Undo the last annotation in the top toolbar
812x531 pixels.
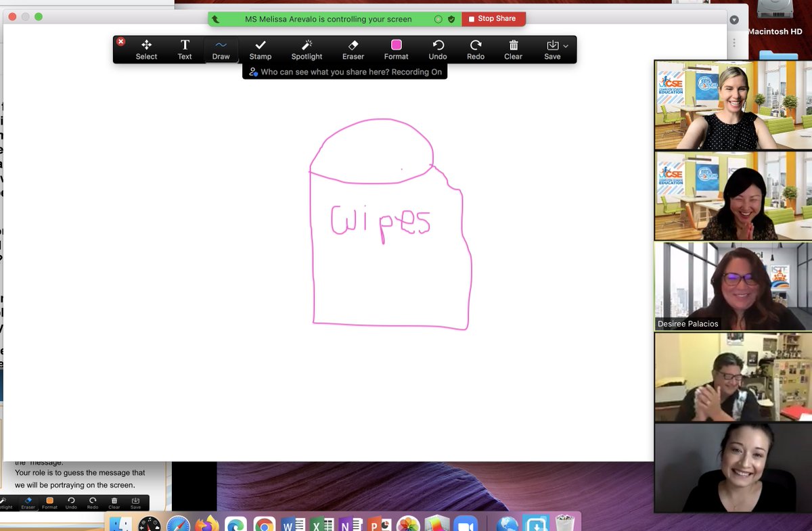pos(438,49)
